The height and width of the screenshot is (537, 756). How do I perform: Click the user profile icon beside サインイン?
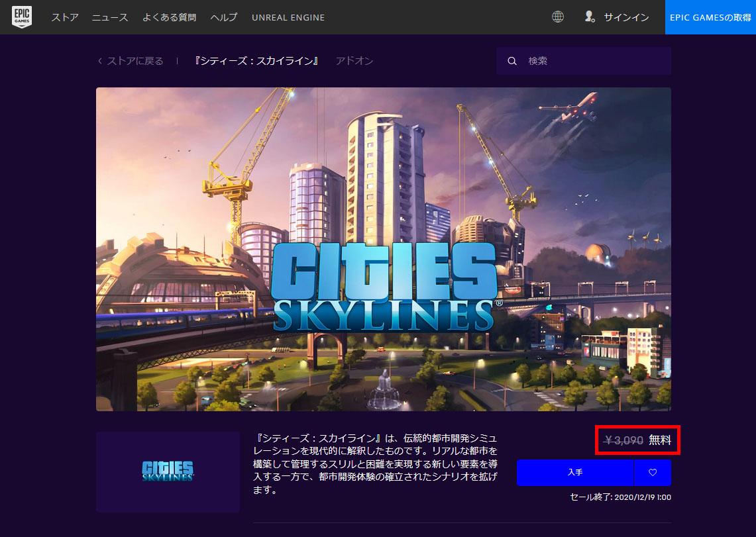[x=589, y=17]
